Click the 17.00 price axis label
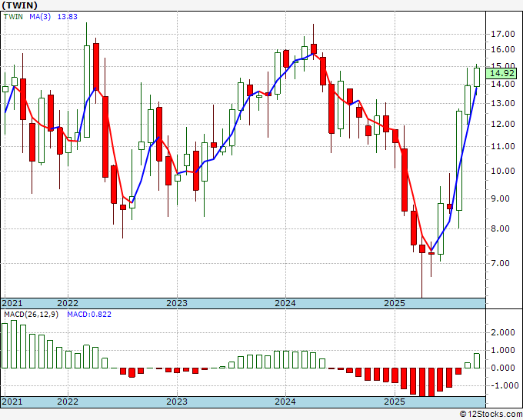Screen dimensions: 523x420 (503, 34)
